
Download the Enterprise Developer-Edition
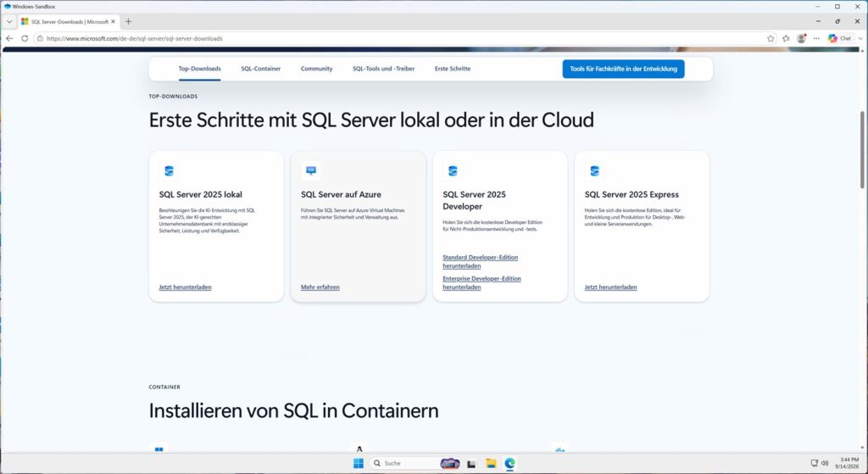click(x=481, y=282)
